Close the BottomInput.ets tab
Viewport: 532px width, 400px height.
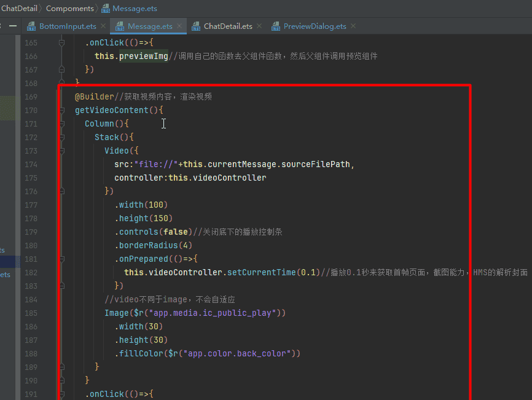point(103,26)
